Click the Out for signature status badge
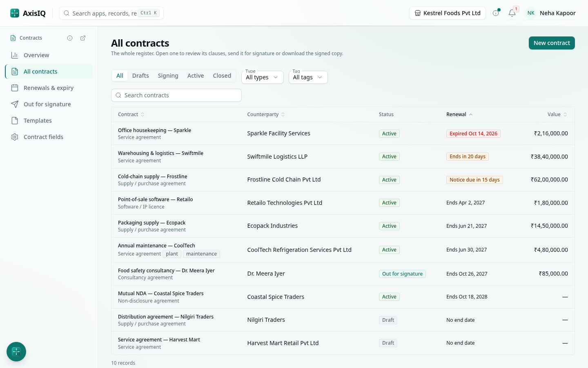The image size is (588, 368). tap(402, 274)
